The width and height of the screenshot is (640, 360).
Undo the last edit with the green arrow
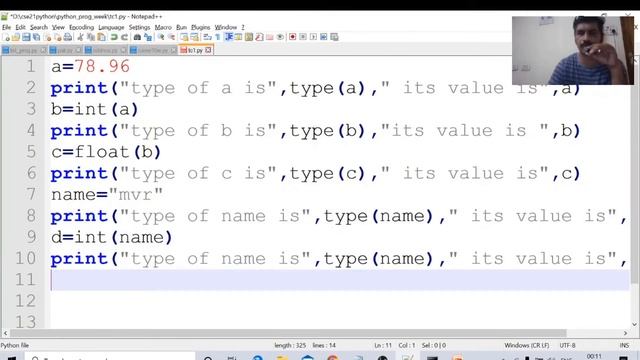(114, 37)
